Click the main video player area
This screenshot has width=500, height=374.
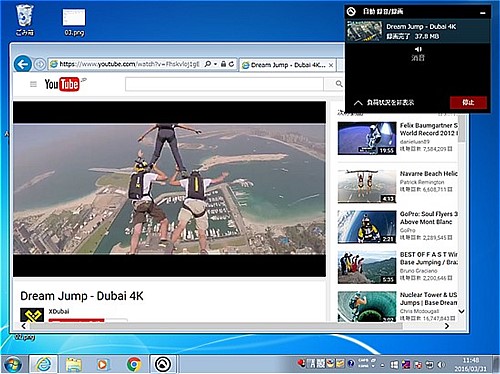(x=169, y=189)
